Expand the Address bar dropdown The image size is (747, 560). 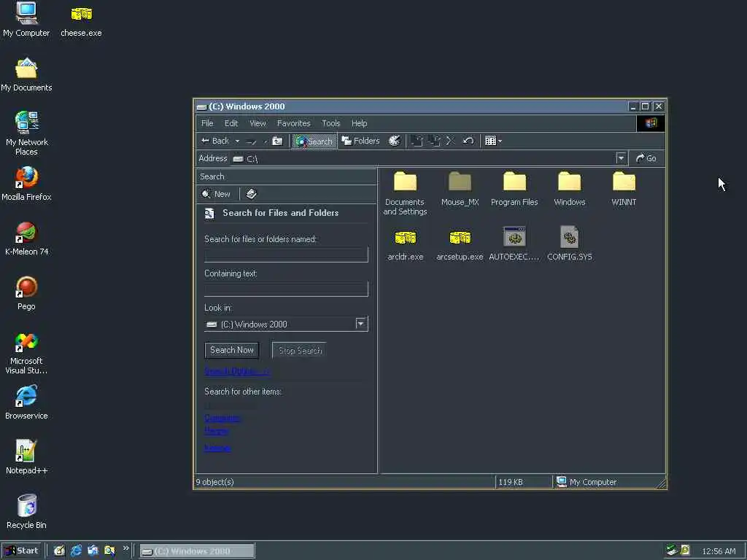tap(621, 158)
